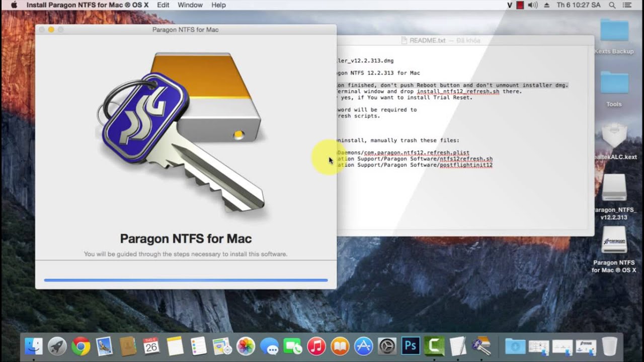
Task: Click the README.txt window title
Action: pos(427,40)
